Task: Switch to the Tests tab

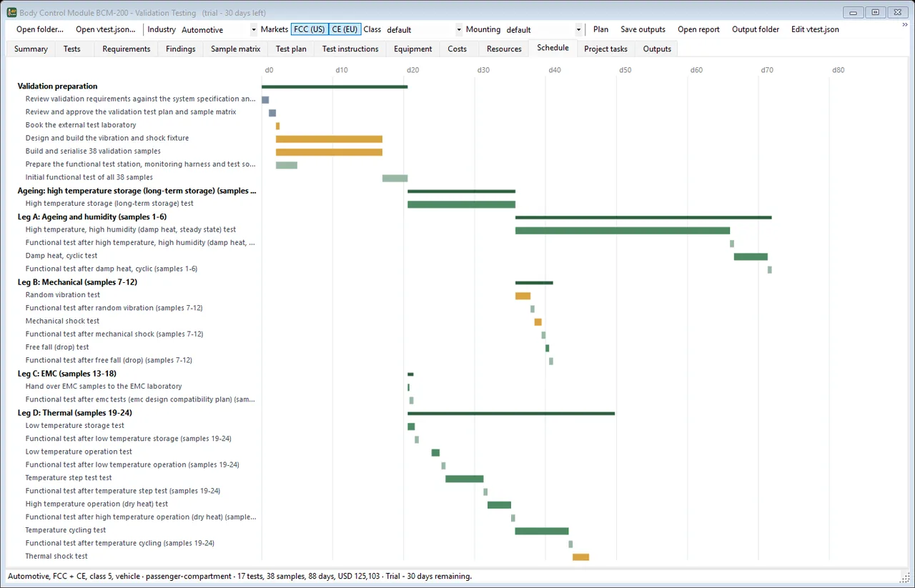Action: 72,49
